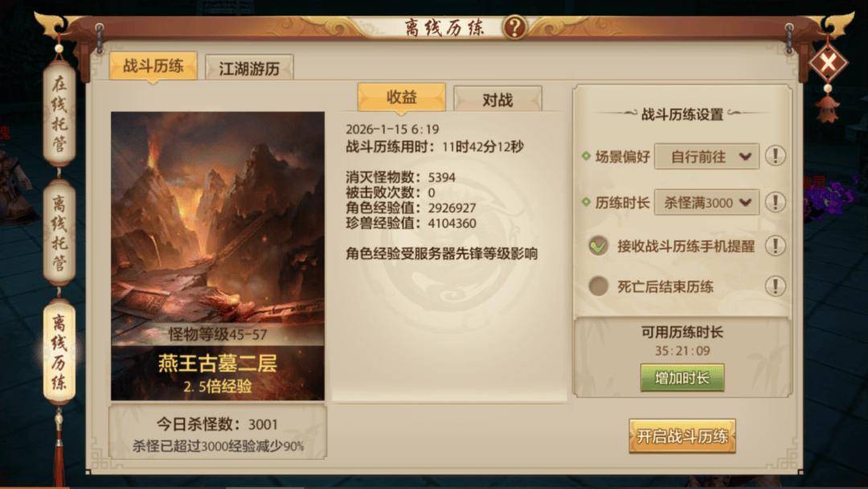The height and width of the screenshot is (489, 868).
Task: Click 增加时长 green button
Action: coord(682,378)
